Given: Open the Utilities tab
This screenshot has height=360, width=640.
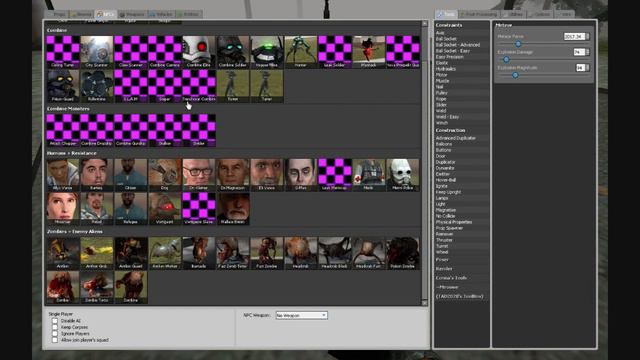Looking at the screenshot, I should tap(513, 14).
